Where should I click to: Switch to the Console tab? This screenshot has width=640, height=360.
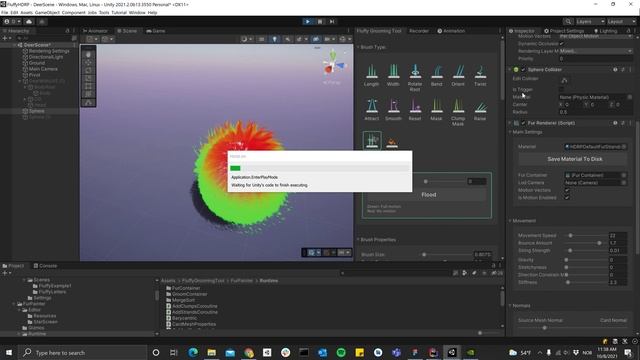coord(45,266)
